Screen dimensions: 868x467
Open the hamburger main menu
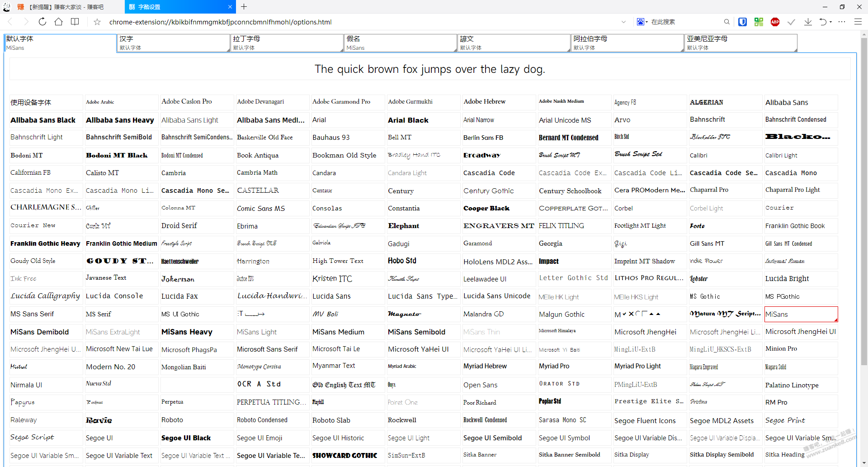pyautogui.click(x=858, y=22)
